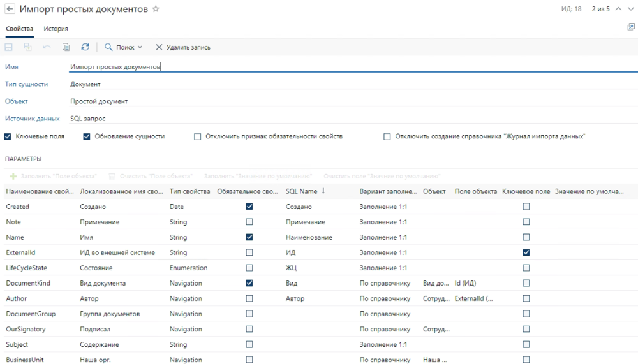Uncheck the Ключевые поля checkbox
638x364 pixels.
click(8, 136)
